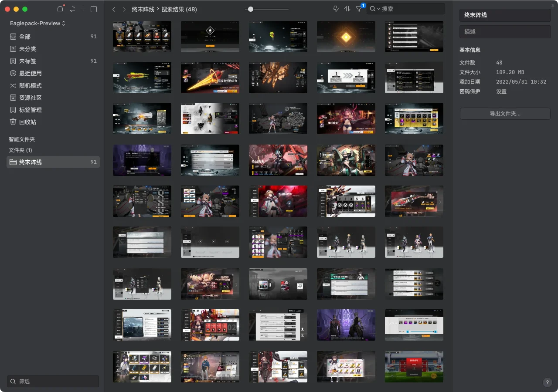Click the inbox icon beside 全部
The height and width of the screenshot is (392, 558).
13,37
